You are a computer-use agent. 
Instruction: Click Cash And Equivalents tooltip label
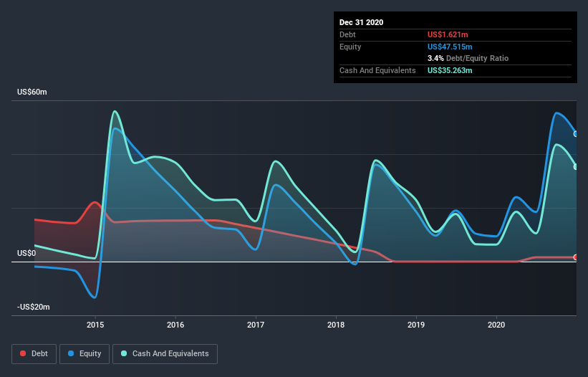pos(377,70)
